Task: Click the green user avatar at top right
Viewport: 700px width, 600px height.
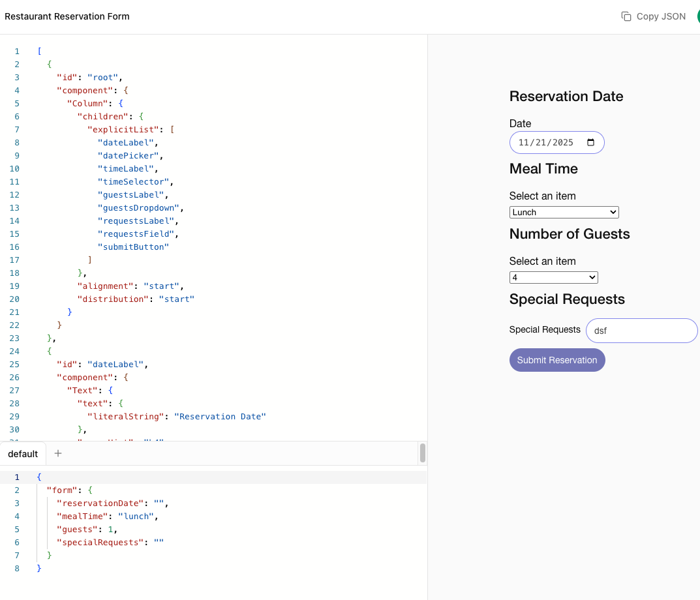Action: [x=697, y=16]
